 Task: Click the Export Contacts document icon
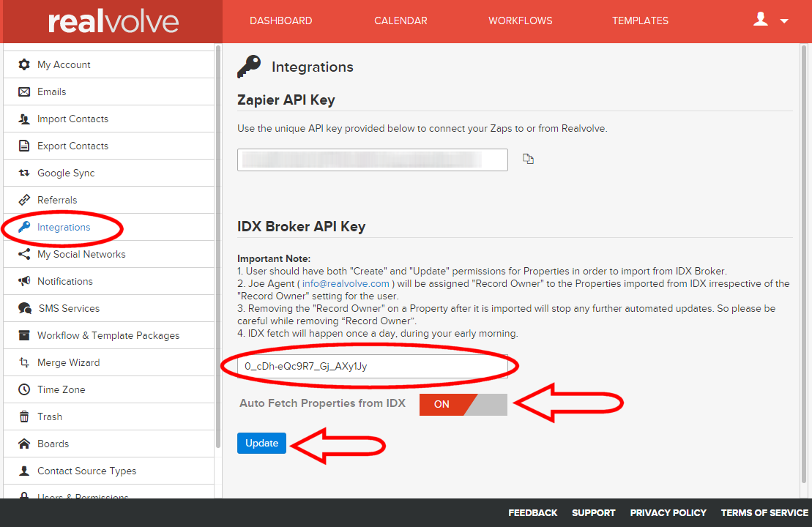[x=24, y=146]
